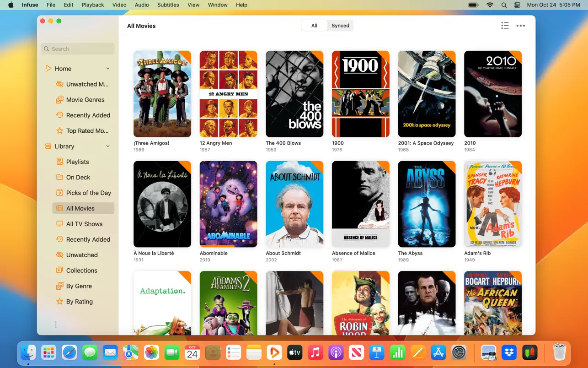Launch the Apple TV app from the Dock

tap(294, 352)
